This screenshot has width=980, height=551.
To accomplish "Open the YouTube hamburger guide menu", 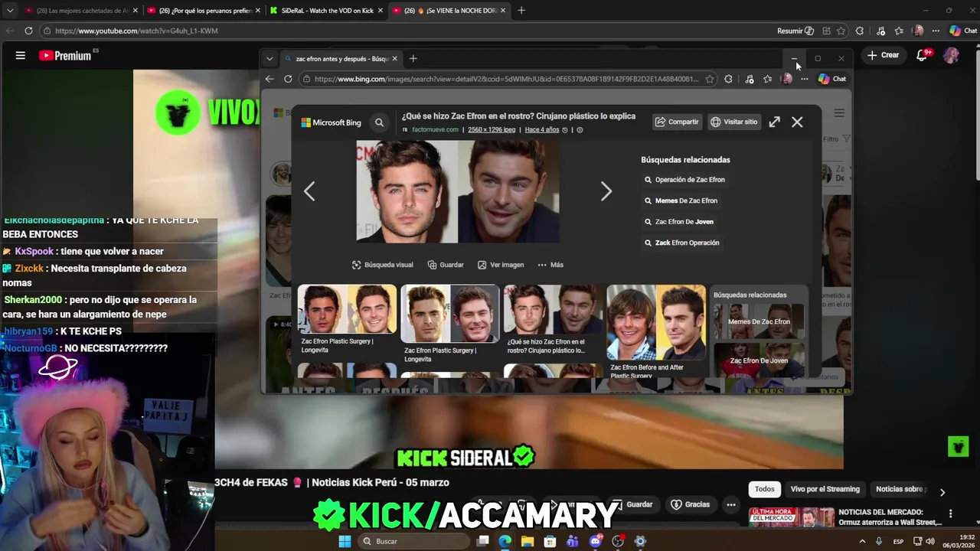I will (21, 55).
